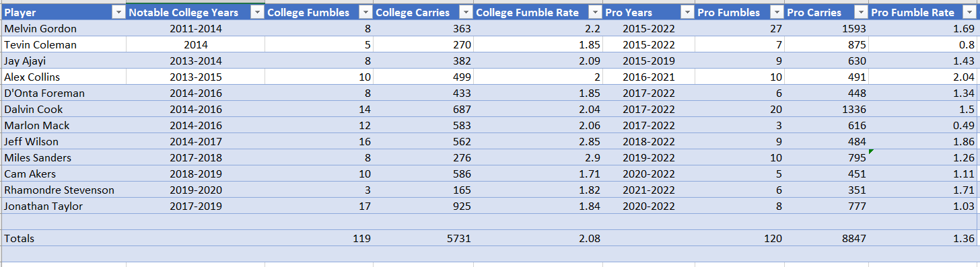Expand the Pro Fumbles filter arrow

coord(777,12)
